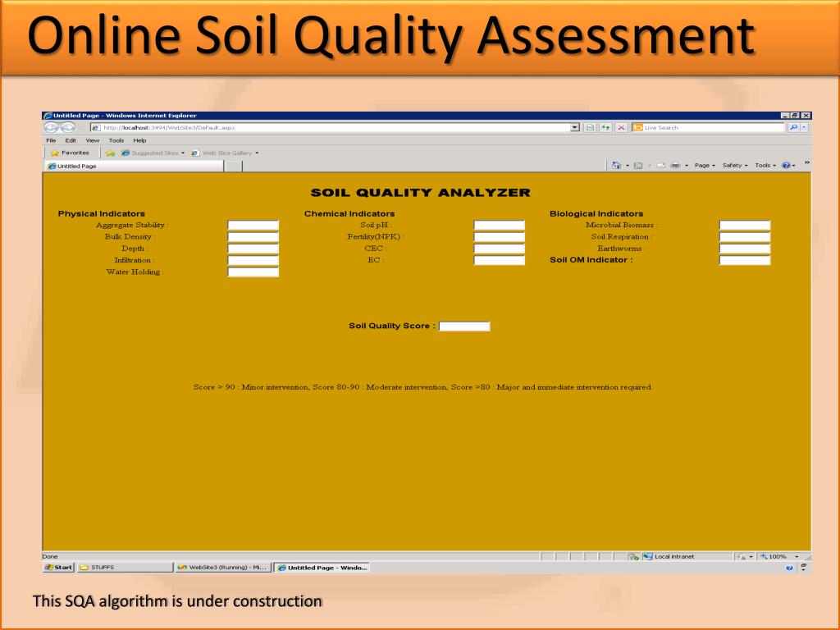Click the CEC input field
This screenshot has height=630, width=840.
[500, 249]
